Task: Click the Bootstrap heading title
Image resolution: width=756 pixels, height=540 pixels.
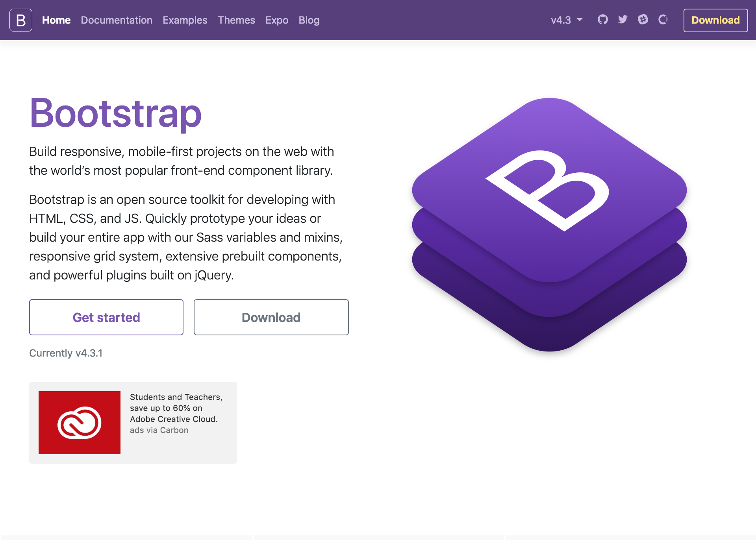Action: (115, 113)
